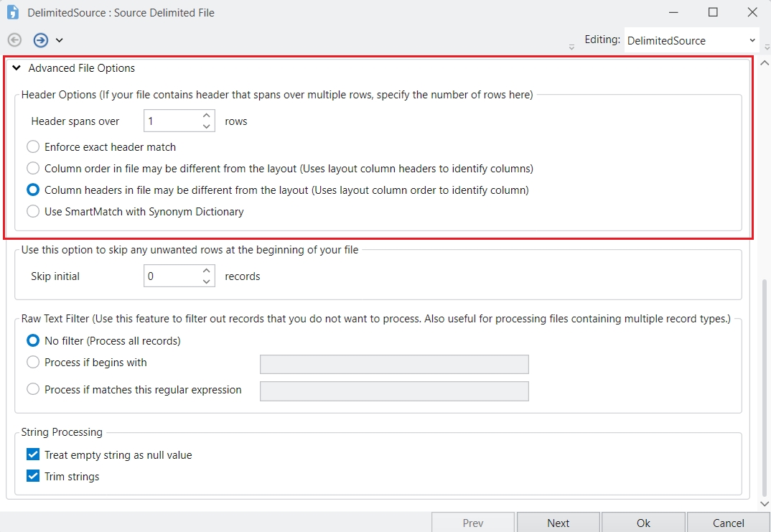
Task: Select Column order may be different option
Action: [x=33, y=169]
